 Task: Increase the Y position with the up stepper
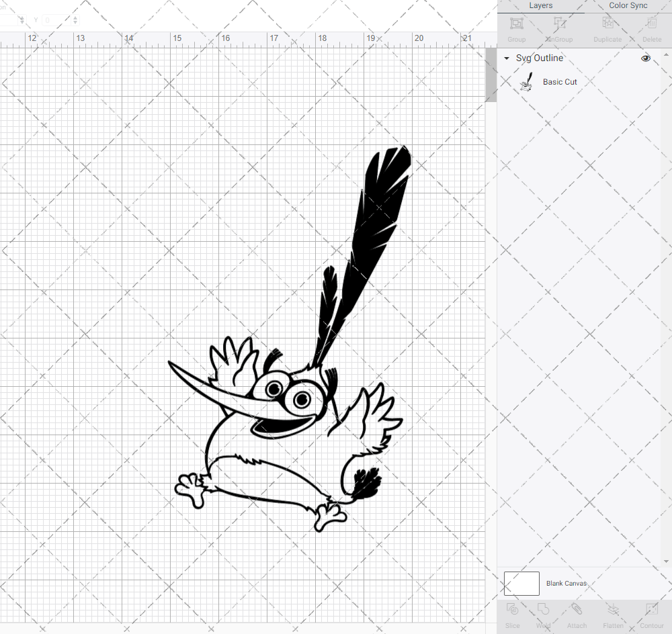pos(75,18)
